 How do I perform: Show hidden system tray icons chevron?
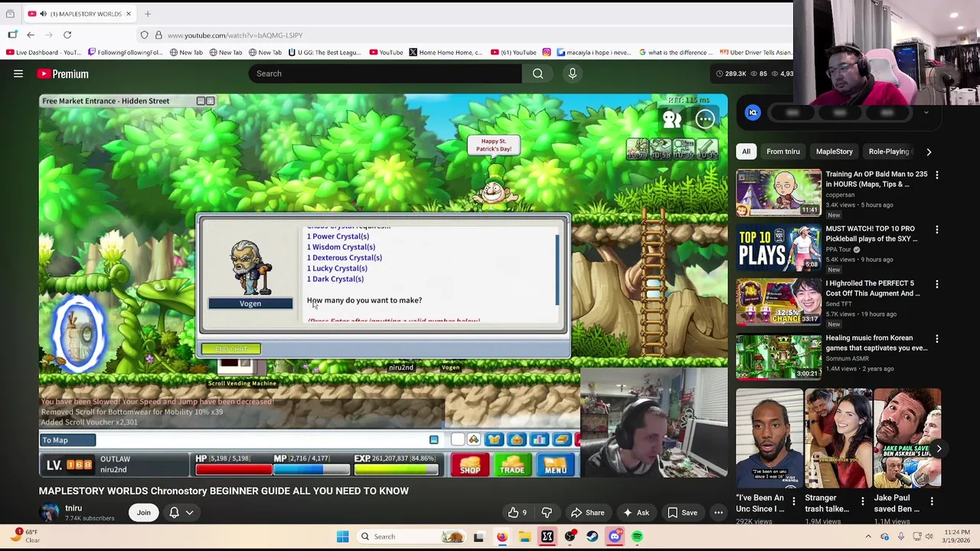(867, 536)
